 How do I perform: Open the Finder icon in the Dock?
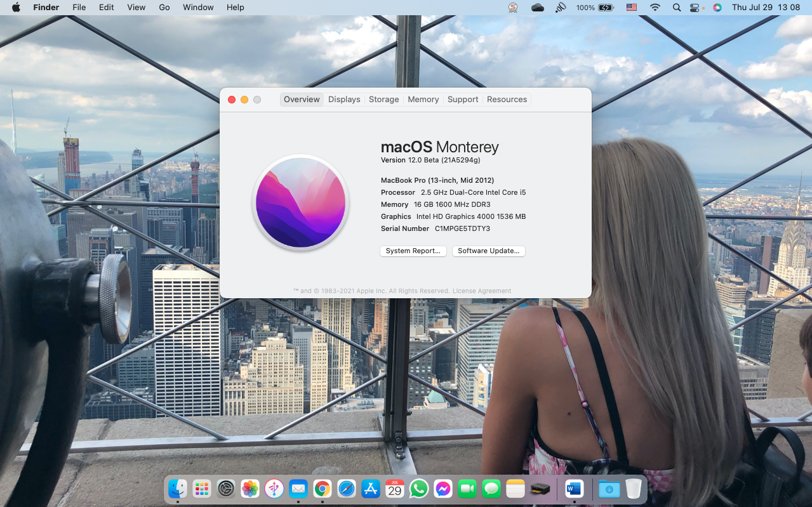click(x=178, y=489)
